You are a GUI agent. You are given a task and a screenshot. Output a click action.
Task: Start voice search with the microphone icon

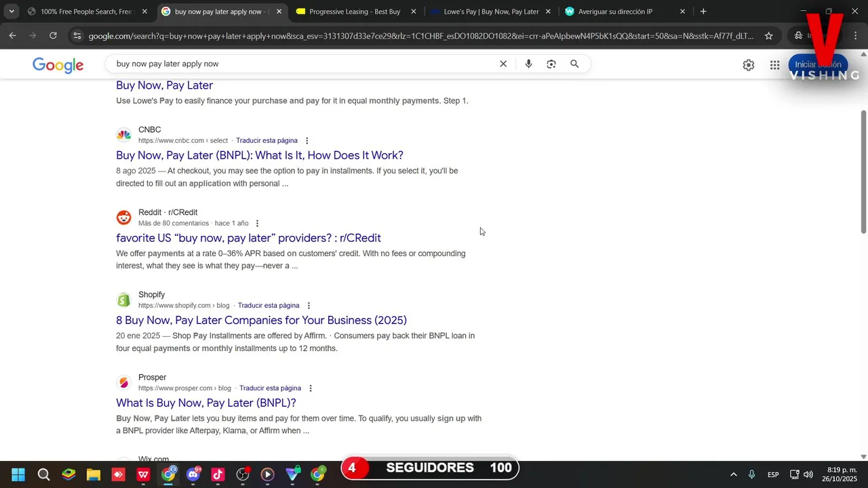point(528,64)
